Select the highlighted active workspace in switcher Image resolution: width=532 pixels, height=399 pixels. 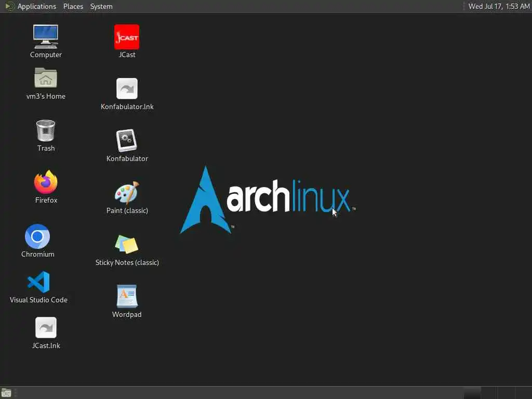pos(472,393)
